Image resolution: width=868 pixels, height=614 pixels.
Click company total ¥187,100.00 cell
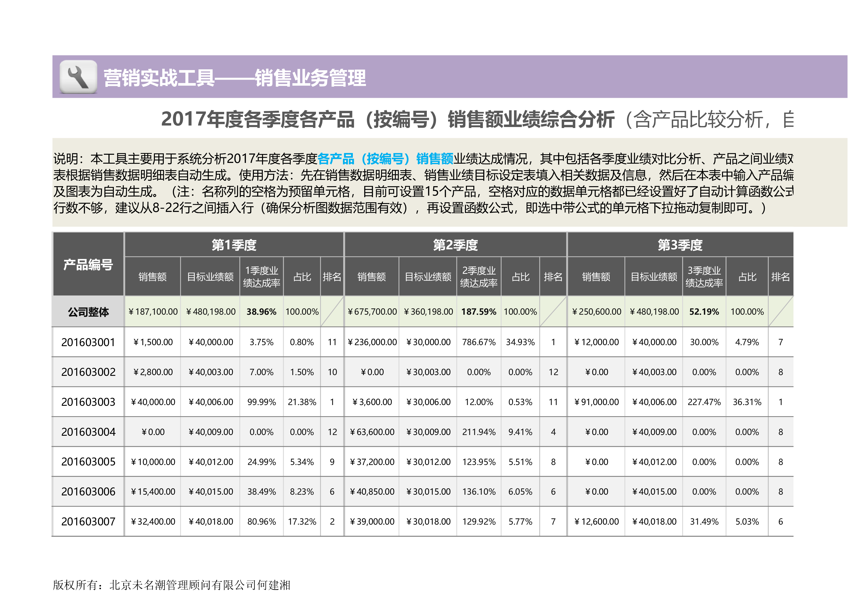pyautogui.click(x=153, y=312)
